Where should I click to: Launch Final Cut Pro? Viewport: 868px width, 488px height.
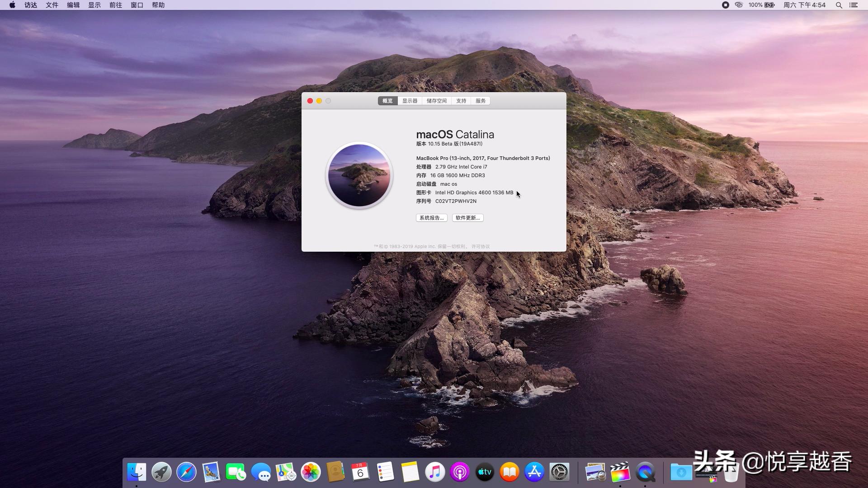[x=620, y=472]
